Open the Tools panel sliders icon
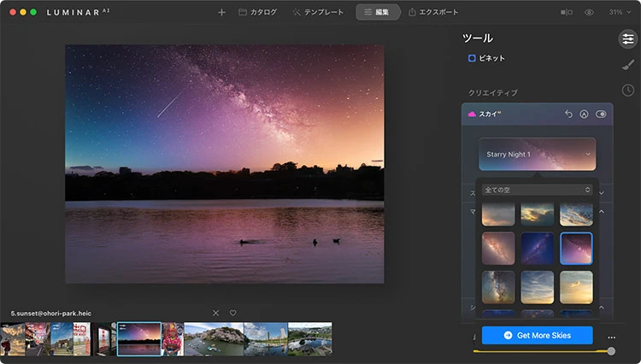Viewport: 641px width, 364px height. coord(627,38)
